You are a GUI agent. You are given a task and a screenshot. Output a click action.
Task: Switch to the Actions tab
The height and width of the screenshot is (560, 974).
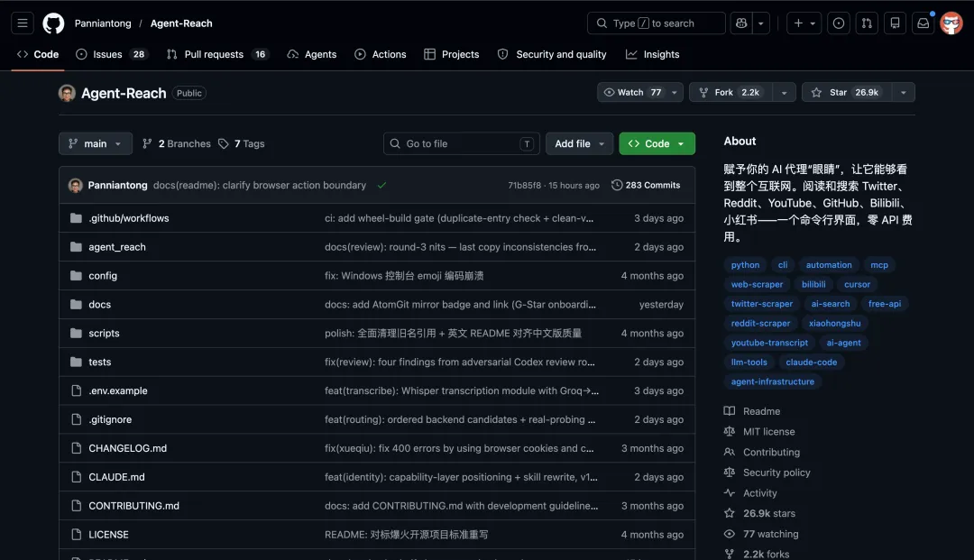click(381, 55)
